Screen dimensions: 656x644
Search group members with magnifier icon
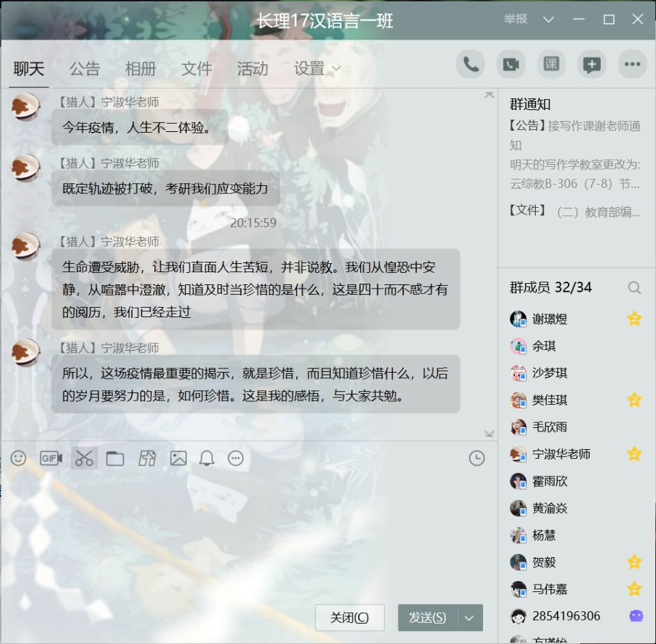(x=634, y=288)
